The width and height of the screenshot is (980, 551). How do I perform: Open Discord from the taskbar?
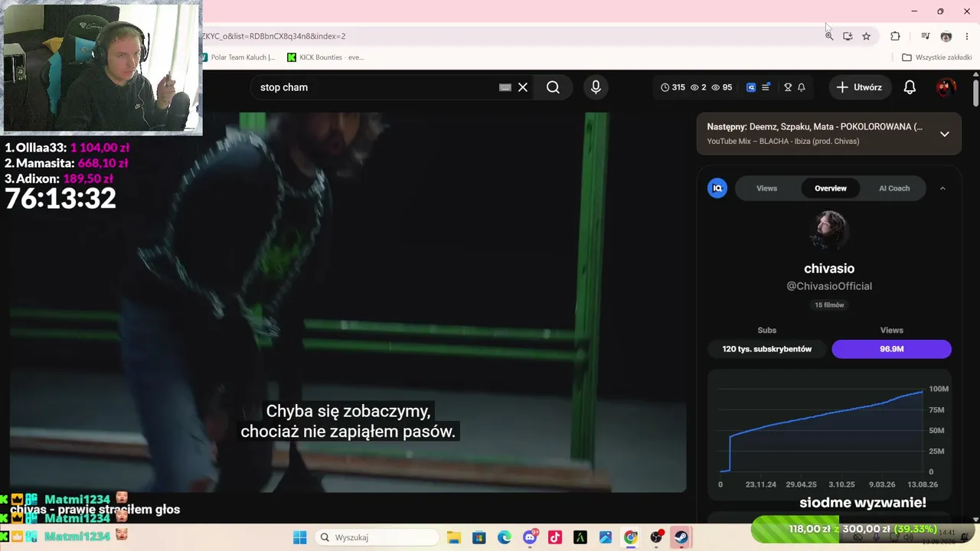(529, 537)
